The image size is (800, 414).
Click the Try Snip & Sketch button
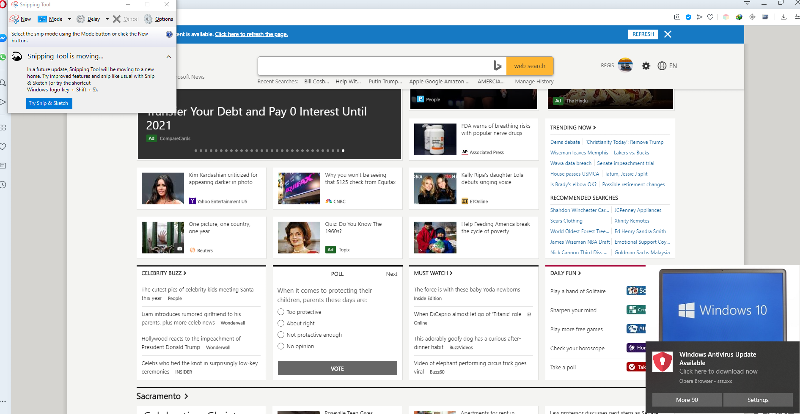click(x=49, y=103)
